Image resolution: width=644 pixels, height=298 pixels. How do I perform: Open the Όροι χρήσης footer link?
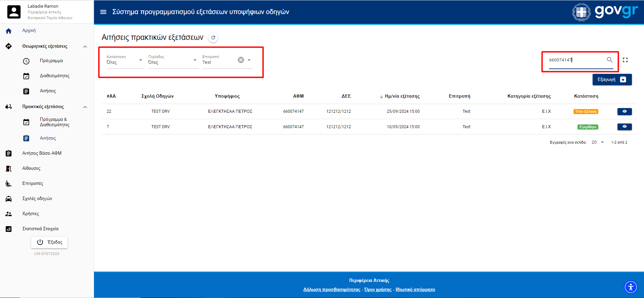[378, 289]
